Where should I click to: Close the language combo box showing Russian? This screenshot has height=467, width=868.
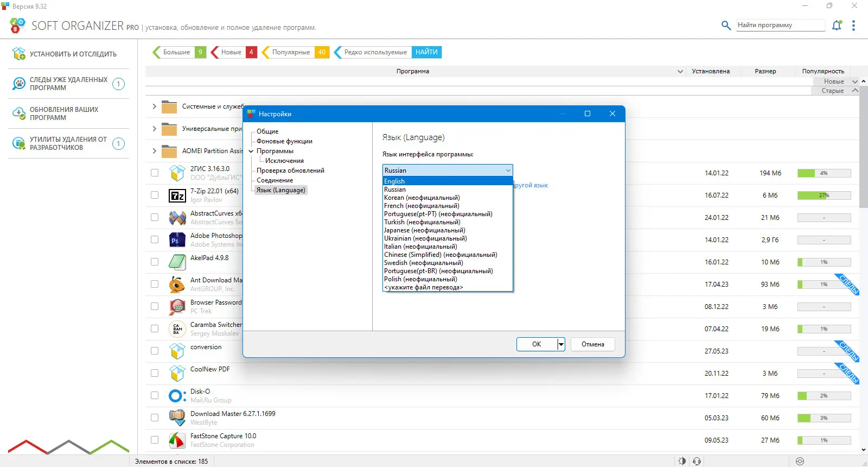click(448, 171)
